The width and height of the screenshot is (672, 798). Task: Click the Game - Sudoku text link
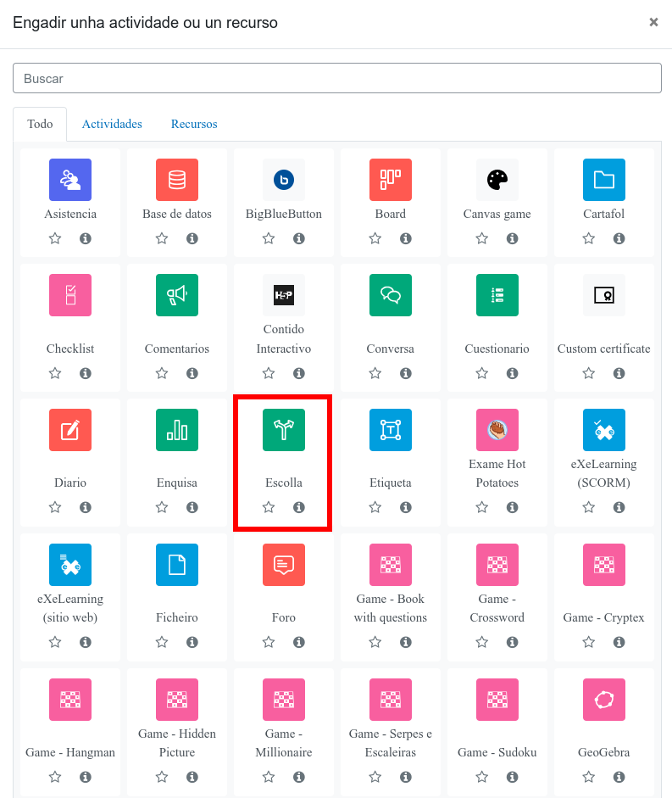tap(497, 752)
